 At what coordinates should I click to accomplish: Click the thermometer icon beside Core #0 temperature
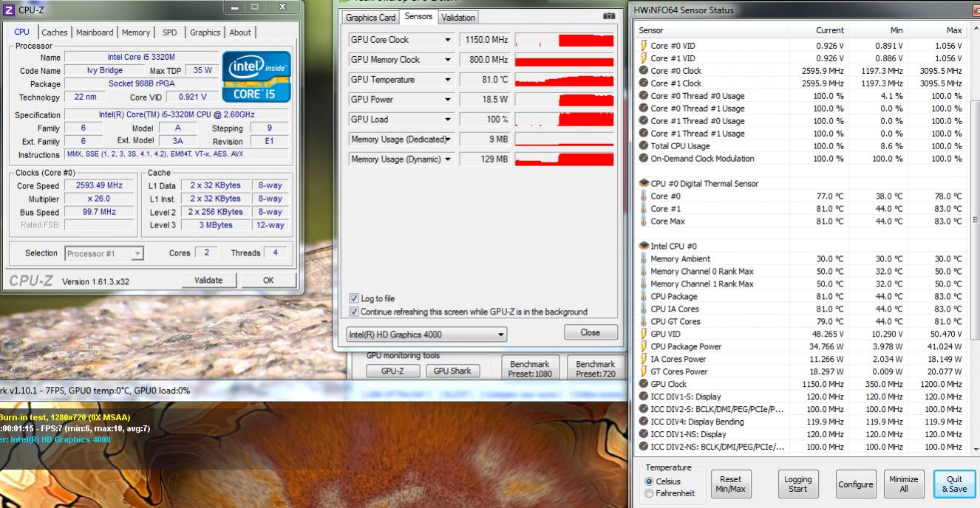[x=644, y=196]
